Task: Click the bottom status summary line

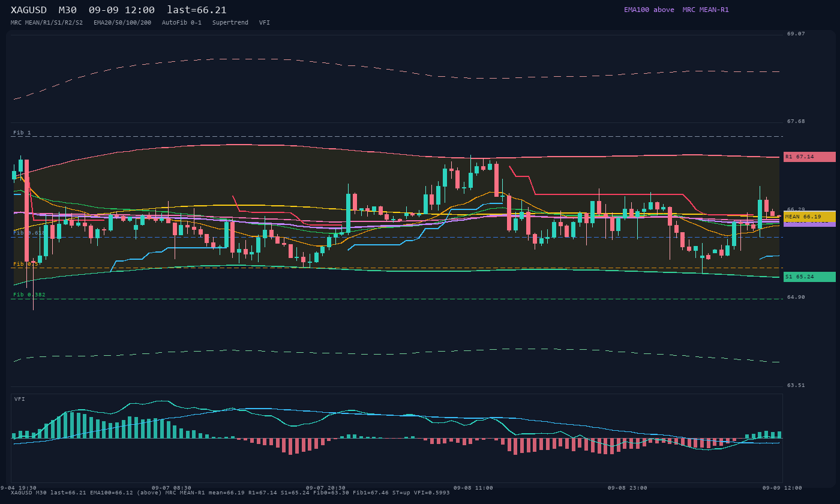Action: point(230,493)
